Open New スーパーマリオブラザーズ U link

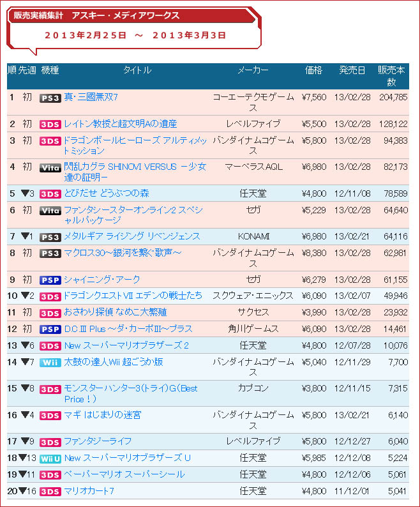coord(128,458)
